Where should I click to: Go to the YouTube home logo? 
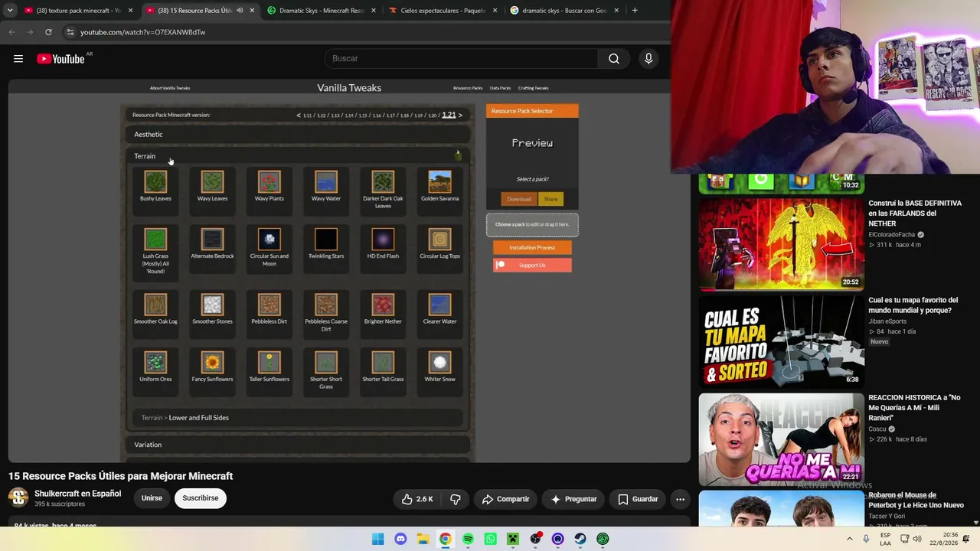click(x=60, y=59)
